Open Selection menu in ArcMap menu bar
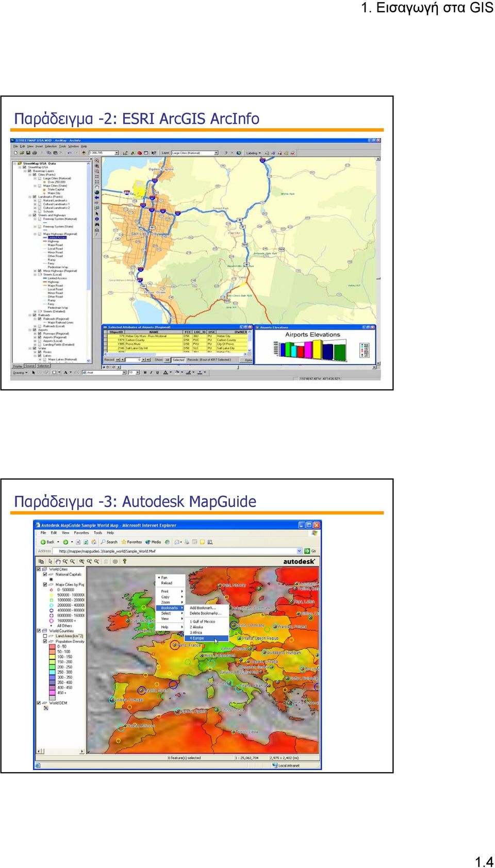The image size is (495, 868). click(51, 146)
